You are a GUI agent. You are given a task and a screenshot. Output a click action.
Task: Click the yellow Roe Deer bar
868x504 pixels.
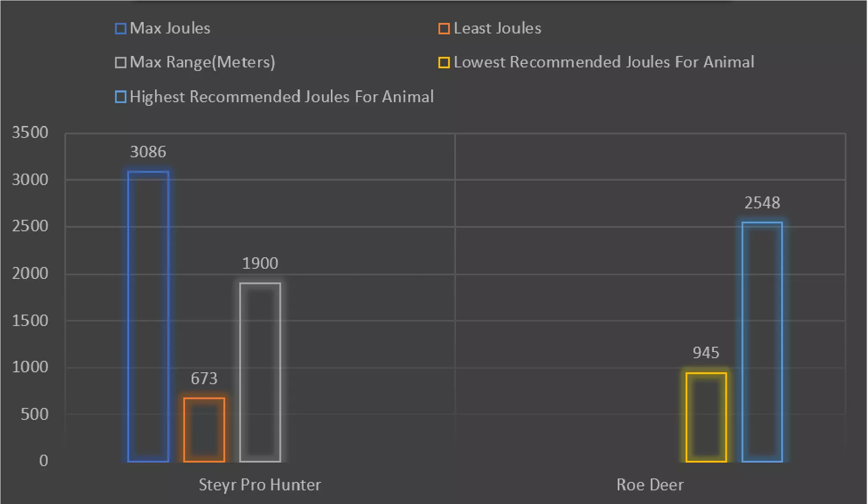(706, 417)
